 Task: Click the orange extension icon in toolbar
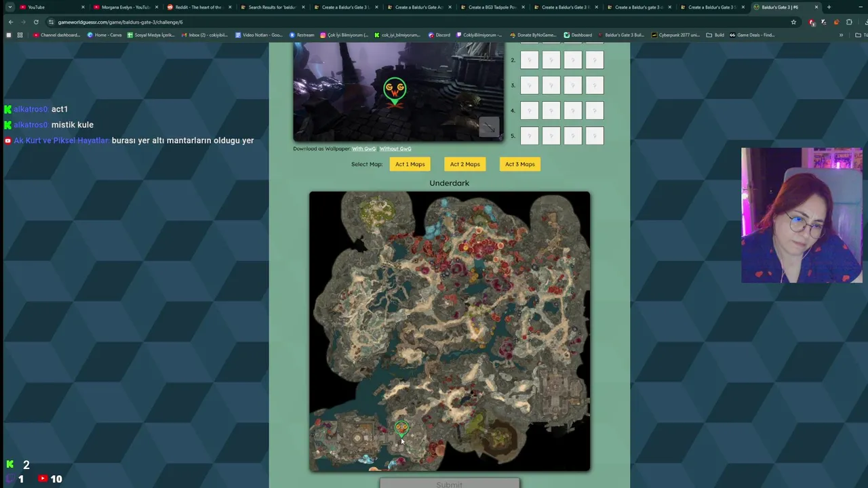[x=837, y=22]
